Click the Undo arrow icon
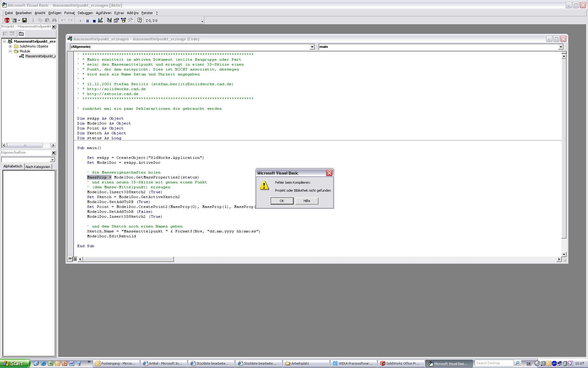Viewport: 588px width, 368px height. (63, 21)
